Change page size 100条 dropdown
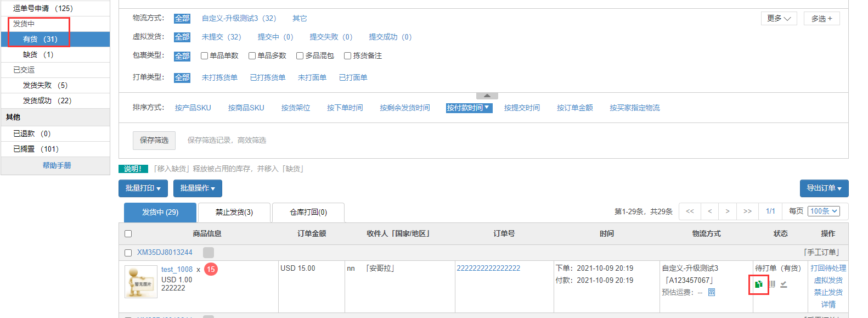The height and width of the screenshot is (318, 868). point(824,211)
